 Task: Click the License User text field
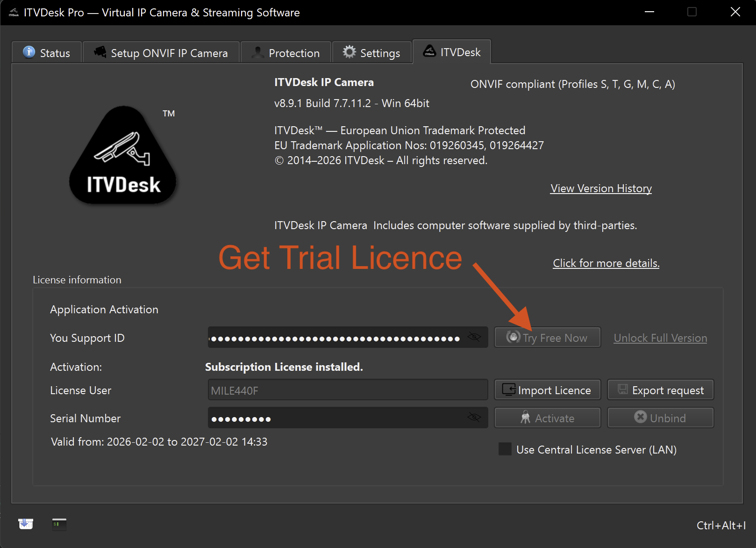pos(348,390)
